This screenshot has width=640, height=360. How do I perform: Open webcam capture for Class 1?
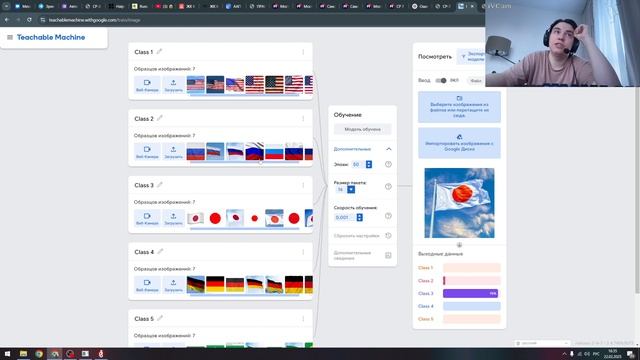[x=147, y=85]
